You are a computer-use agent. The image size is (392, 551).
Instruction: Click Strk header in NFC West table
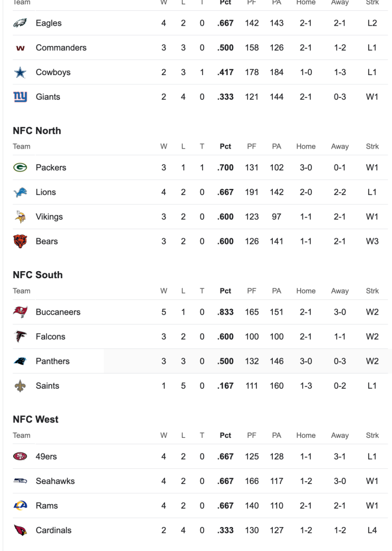372,436
